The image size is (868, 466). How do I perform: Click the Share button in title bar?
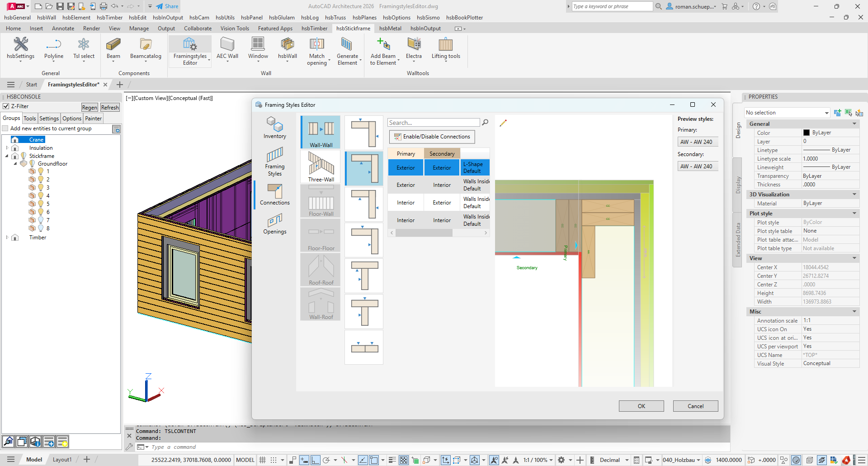[x=167, y=6]
